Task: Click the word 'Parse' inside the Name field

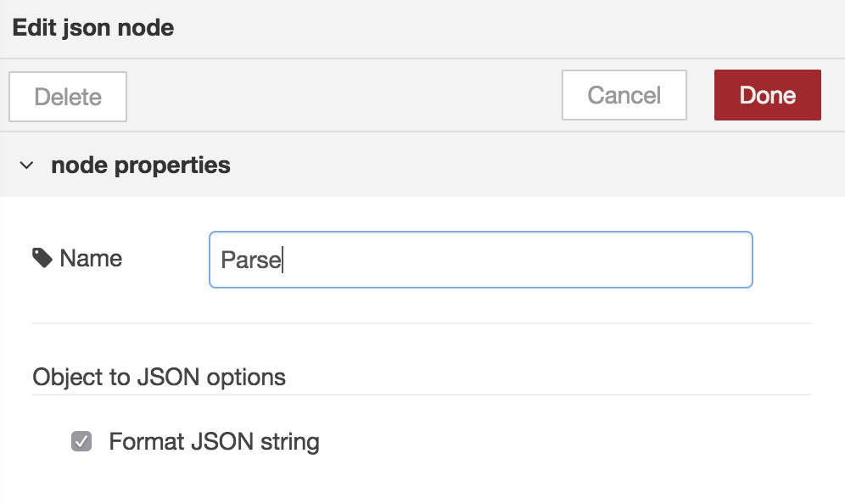Action: [x=250, y=260]
